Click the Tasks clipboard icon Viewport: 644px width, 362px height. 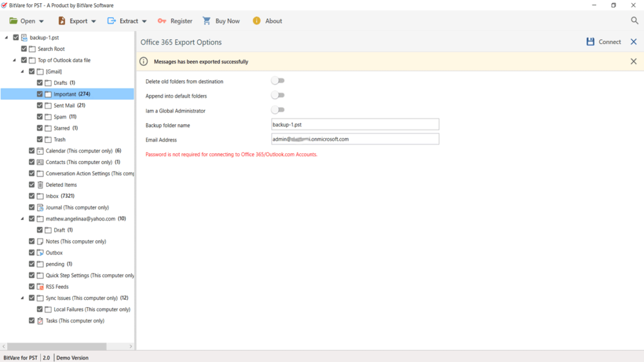pyautogui.click(x=40, y=321)
